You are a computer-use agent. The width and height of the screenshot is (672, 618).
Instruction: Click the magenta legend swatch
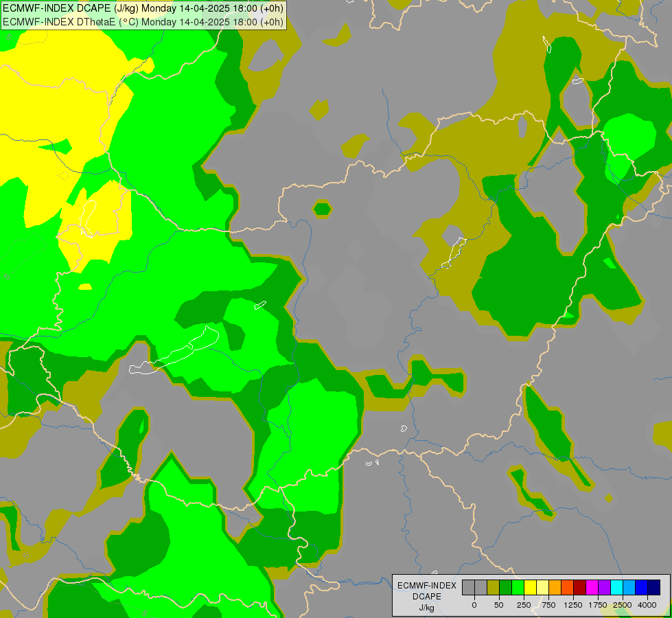pos(592,587)
